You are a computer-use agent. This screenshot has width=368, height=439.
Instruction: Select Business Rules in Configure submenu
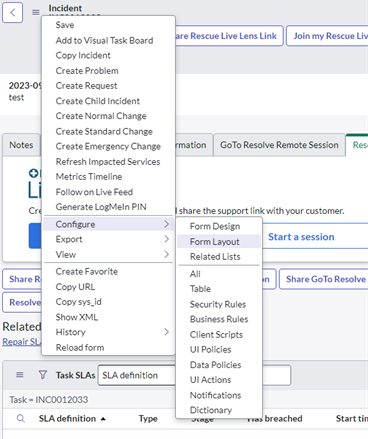pos(219,319)
